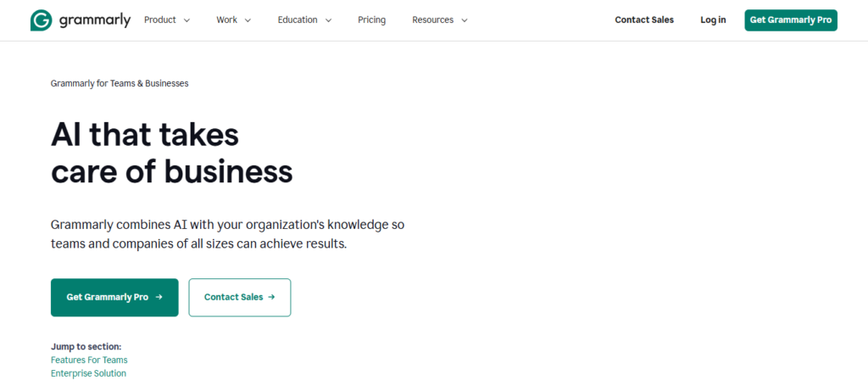Expand the Education dropdown chevron

click(328, 20)
